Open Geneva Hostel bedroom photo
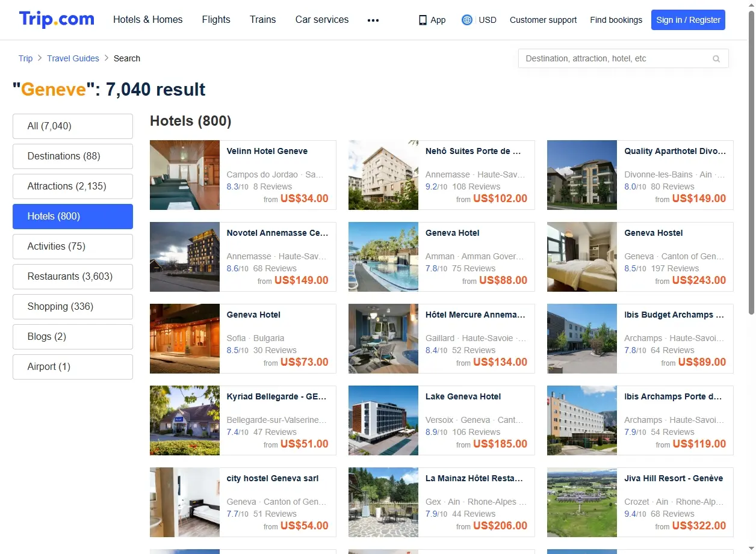The height and width of the screenshot is (554, 756). [582, 257]
